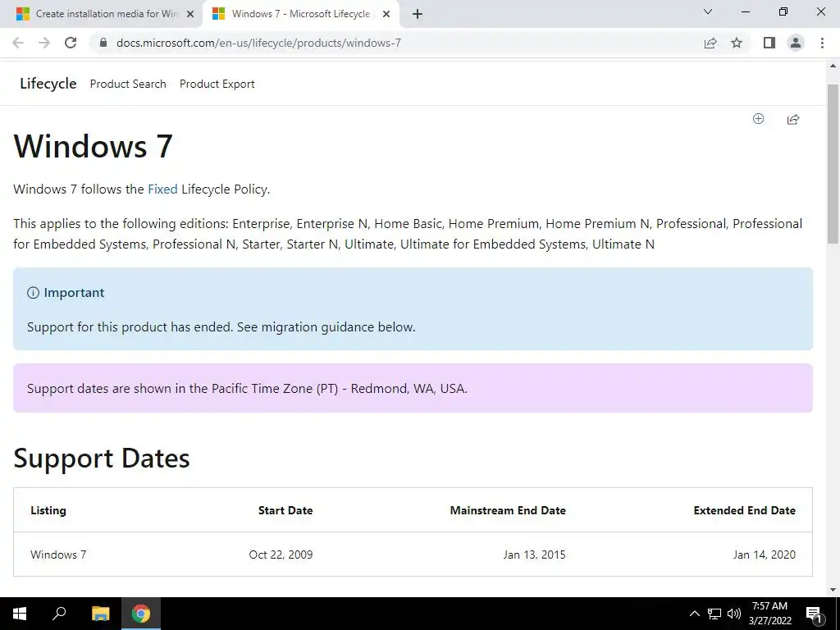This screenshot has width=840, height=630.
Task: Click the Support Dates heading
Action: tap(101, 458)
